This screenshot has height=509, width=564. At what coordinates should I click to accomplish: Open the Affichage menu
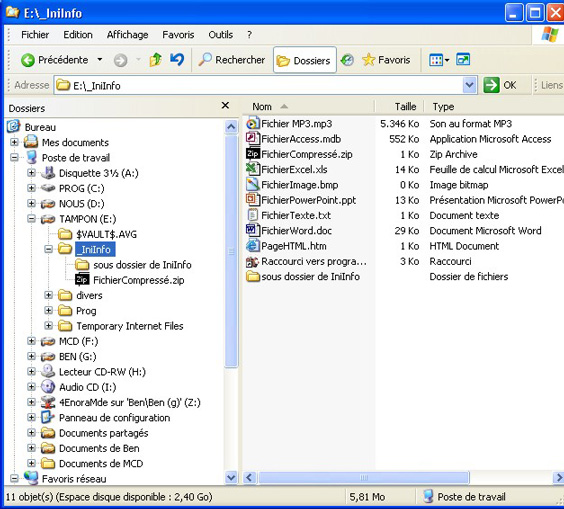pyautogui.click(x=127, y=35)
